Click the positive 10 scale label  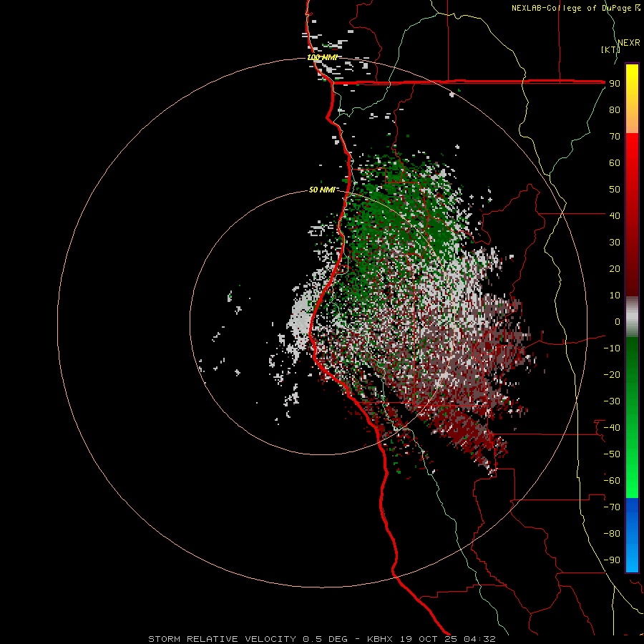[615, 296]
